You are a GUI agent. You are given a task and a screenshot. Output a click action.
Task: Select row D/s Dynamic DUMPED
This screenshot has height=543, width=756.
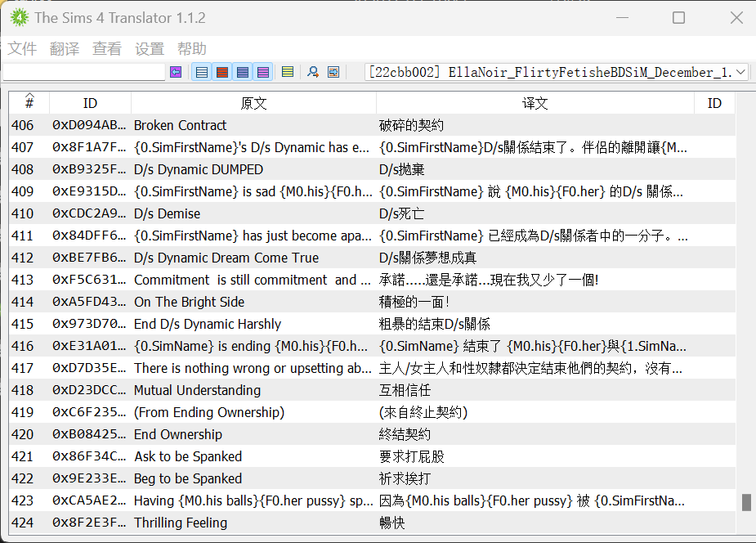pos(372,170)
